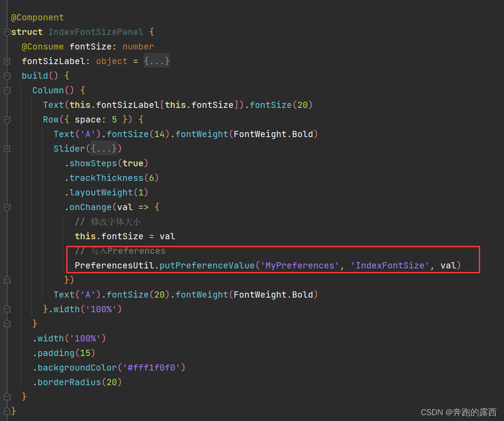This screenshot has width=504, height=421.
Task: Click the .width('100%') line after Column's closing brace
Action: (69, 339)
